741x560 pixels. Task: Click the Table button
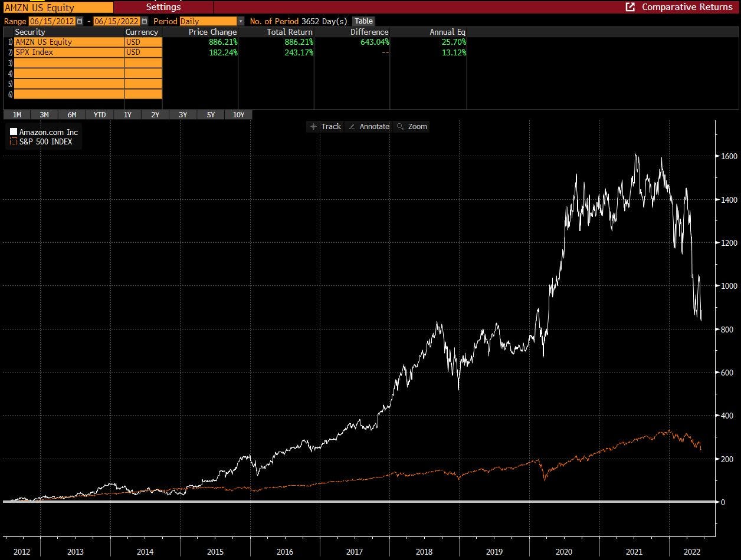(x=364, y=21)
